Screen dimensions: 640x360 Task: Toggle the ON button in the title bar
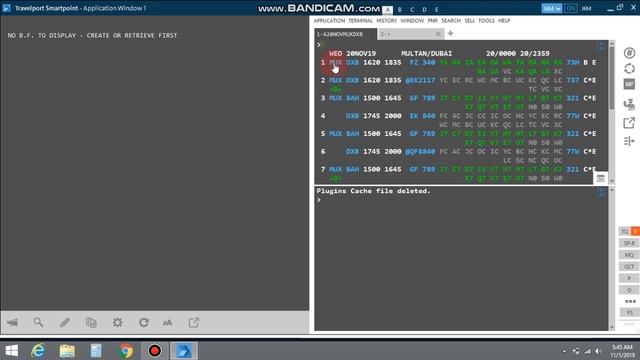tap(571, 8)
